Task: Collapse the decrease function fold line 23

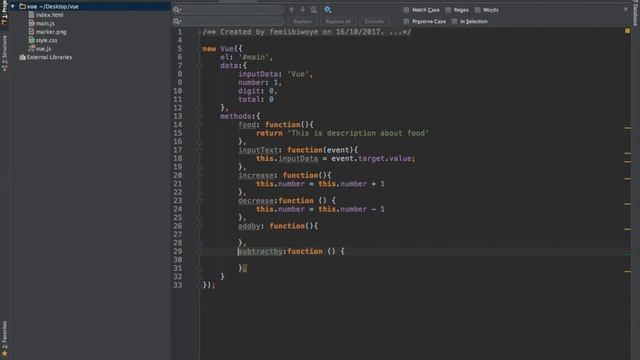Action: pos(200,201)
